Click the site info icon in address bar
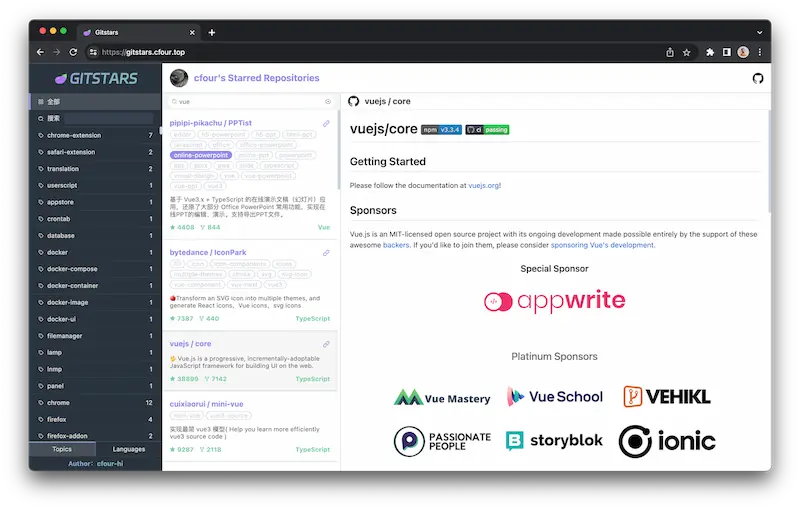Image resolution: width=800 pixels, height=509 pixels. click(93, 52)
